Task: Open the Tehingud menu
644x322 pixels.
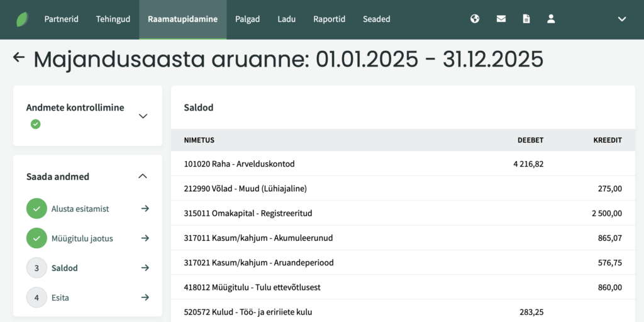Action: [x=113, y=19]
